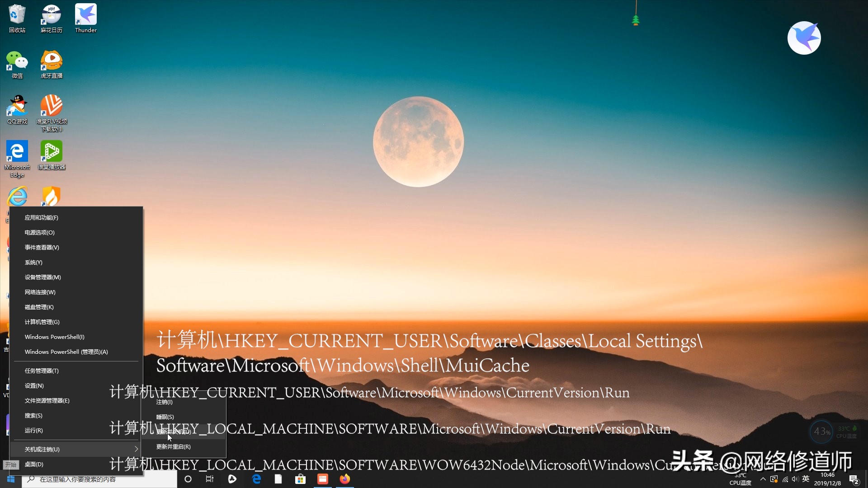Open the Thunder desktop shortcut
The height and width of the screenshot is (488, 868).
point(85,18)
